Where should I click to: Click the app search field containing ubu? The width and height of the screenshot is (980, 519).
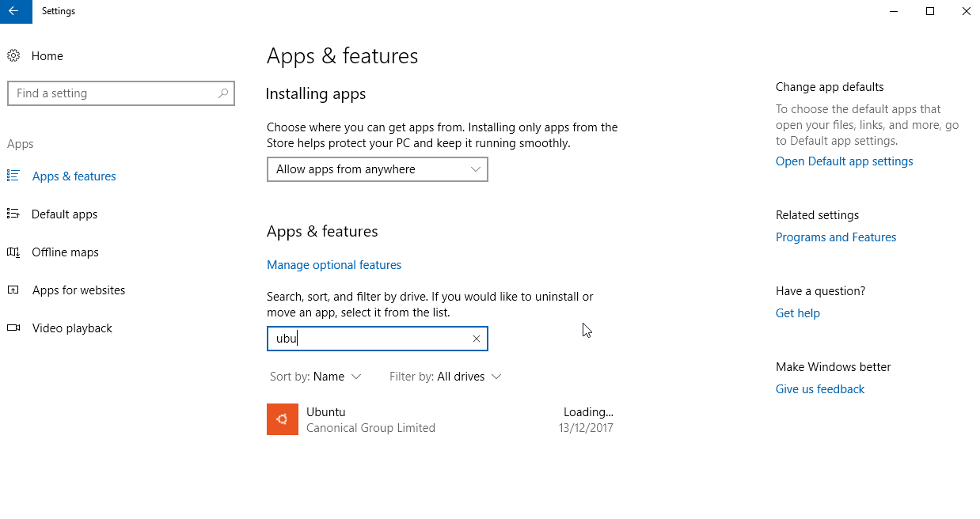tap(378, 339)
